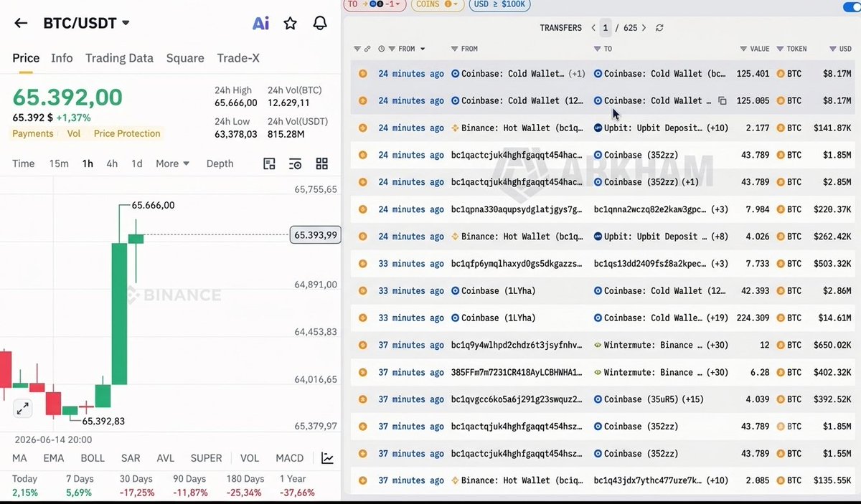
Task: Expand the More timeframes dropdown
Action: (173, 163)
